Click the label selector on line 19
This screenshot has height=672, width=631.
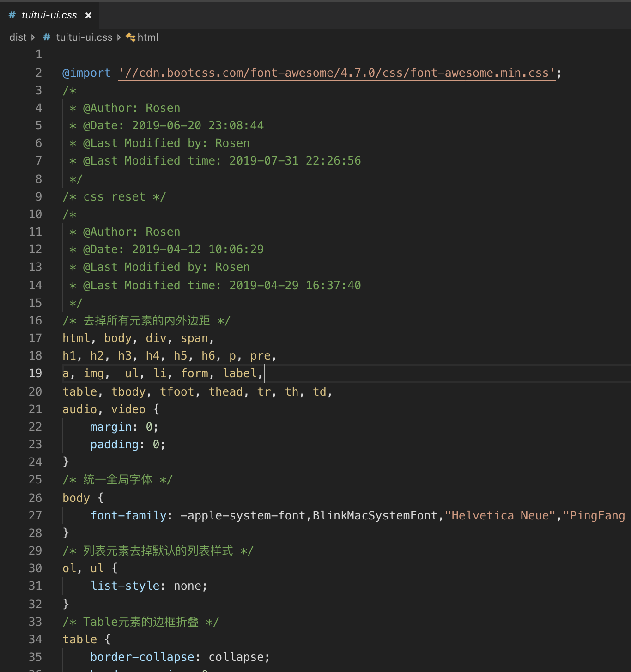[240, 373]
